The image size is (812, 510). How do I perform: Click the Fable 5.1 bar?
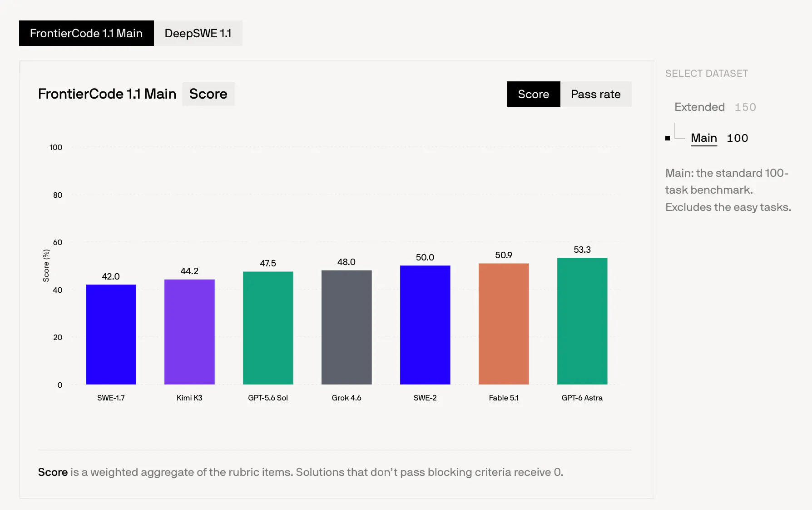[x=504, y=324]
